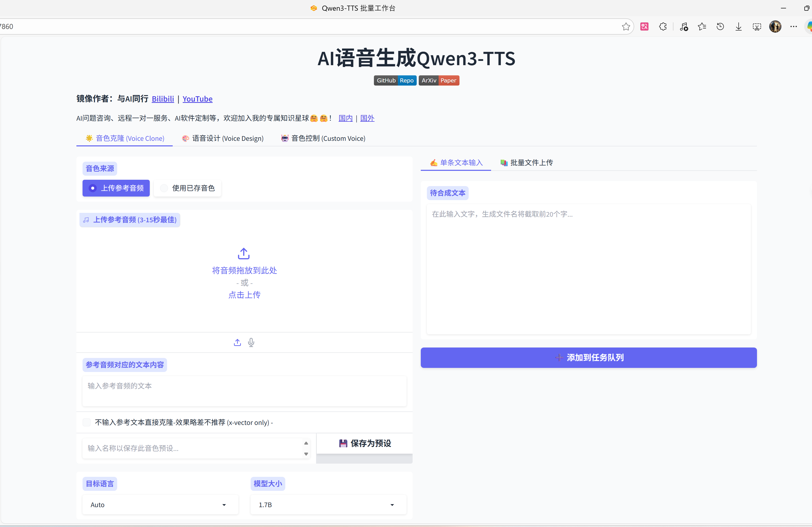This screenshot has width=812, height=527.
Task: Click the 待合成文本 text input area
Action: coord(589,269)
